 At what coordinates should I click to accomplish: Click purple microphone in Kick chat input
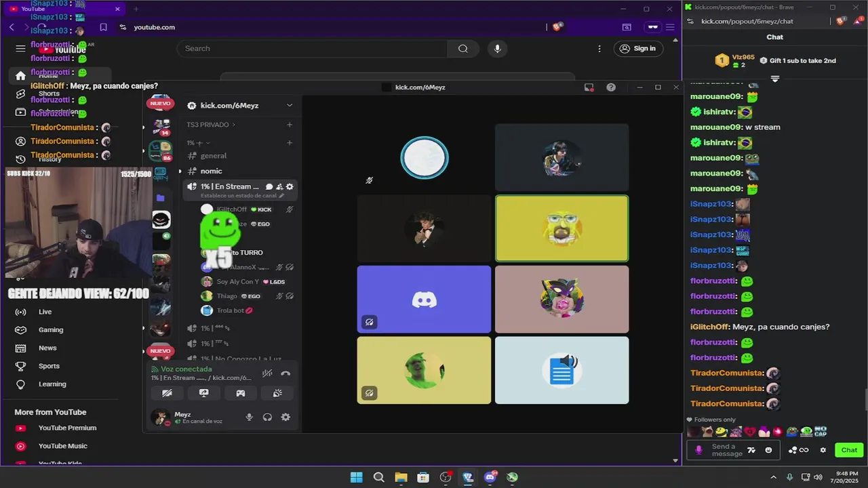pyautogui.click(x=699, y=450)
